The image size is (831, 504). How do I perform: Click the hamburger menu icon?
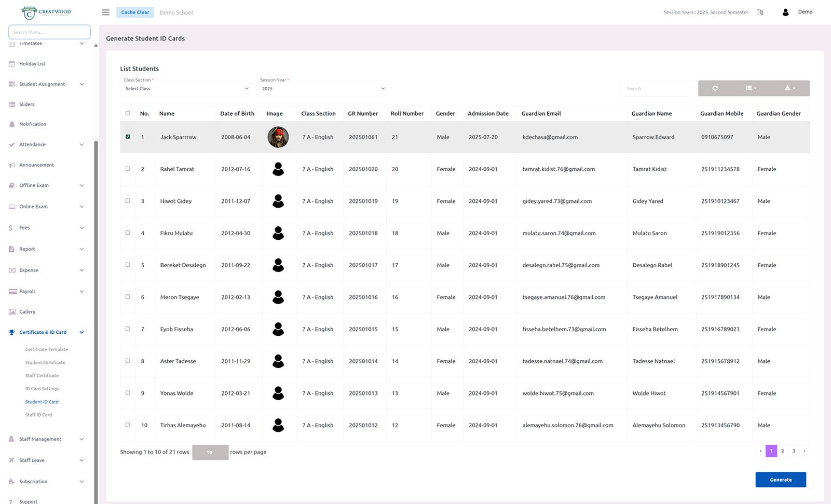click(106, 12)
